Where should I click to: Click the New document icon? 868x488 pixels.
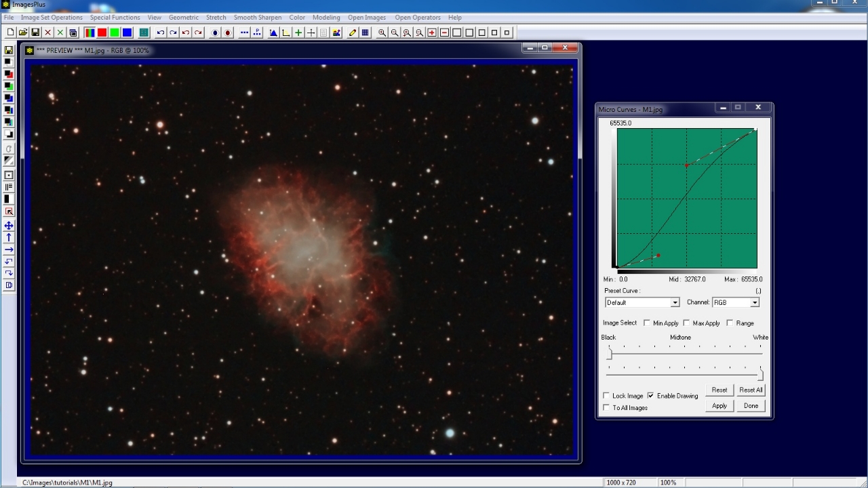[x=10, y=33]
